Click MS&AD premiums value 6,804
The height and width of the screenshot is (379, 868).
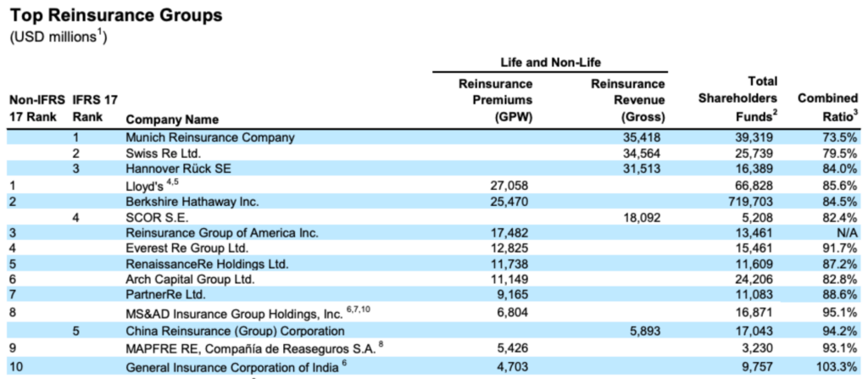pyautogui.click(x=513, y=313)
